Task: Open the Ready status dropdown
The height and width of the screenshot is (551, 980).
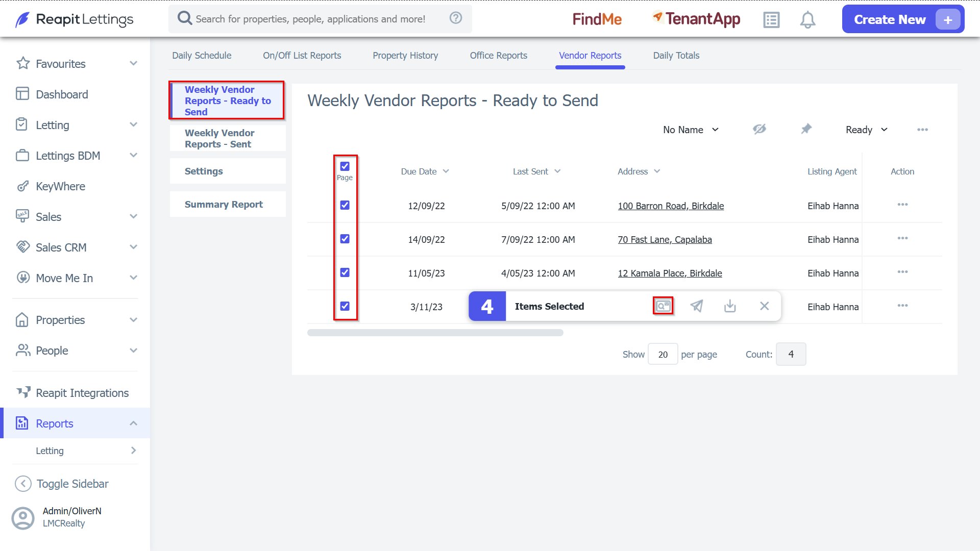Action: [x=867, y=130]
